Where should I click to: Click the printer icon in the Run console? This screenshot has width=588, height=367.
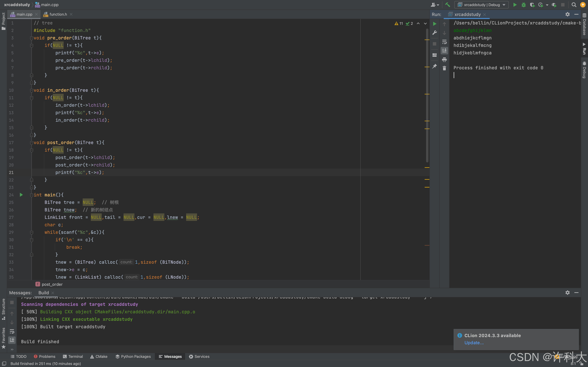[444, 59]
